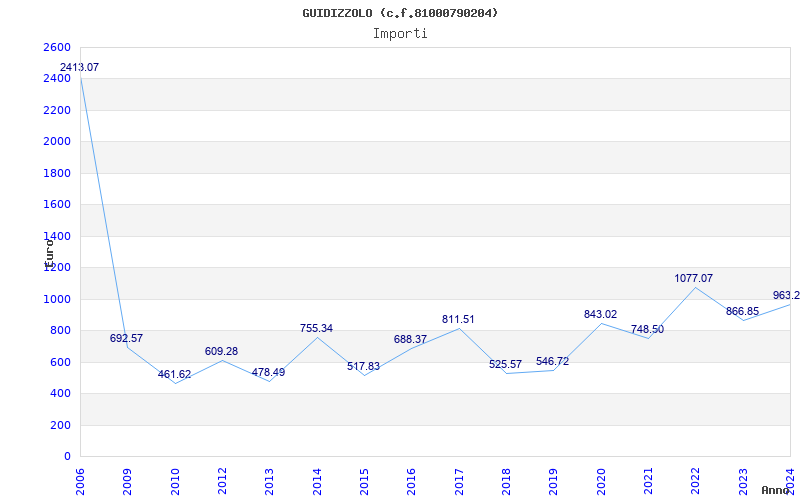Viewport: 800px width, 500px height.
Task: Select the 2023 year on the axis
Action: (743, 482)
